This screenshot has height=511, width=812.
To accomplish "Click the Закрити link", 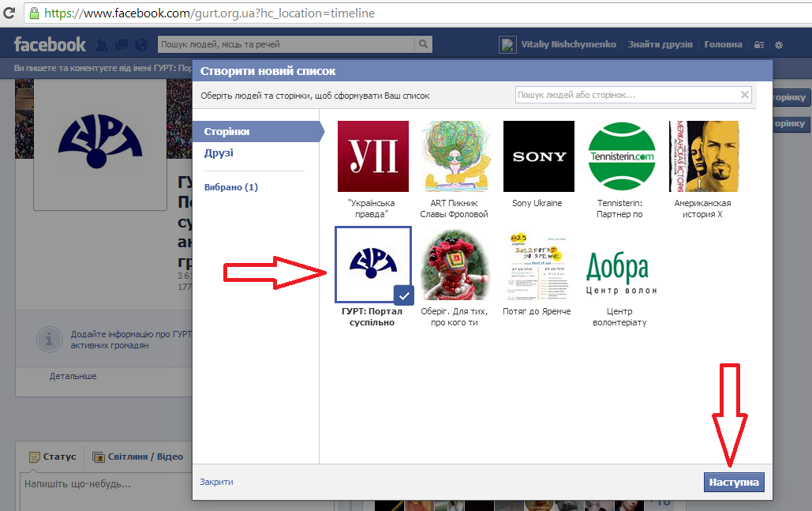I will (216, 482).
